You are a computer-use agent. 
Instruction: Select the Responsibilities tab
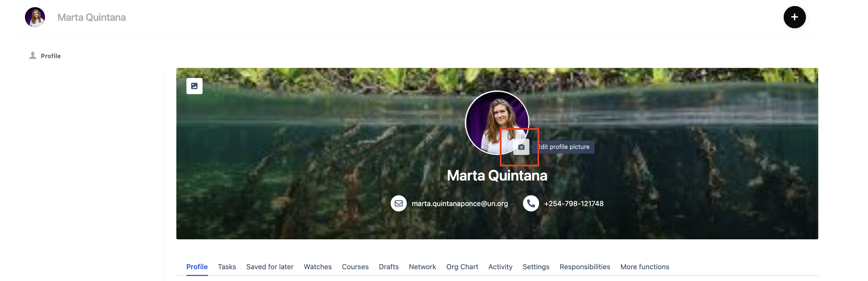click(584, 267)
